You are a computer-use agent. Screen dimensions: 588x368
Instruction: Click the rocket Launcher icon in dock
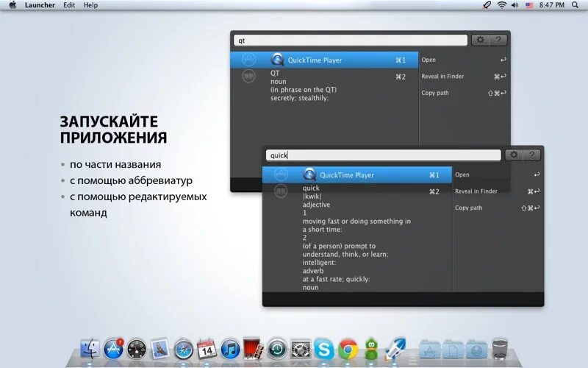[x=395, y=348]
